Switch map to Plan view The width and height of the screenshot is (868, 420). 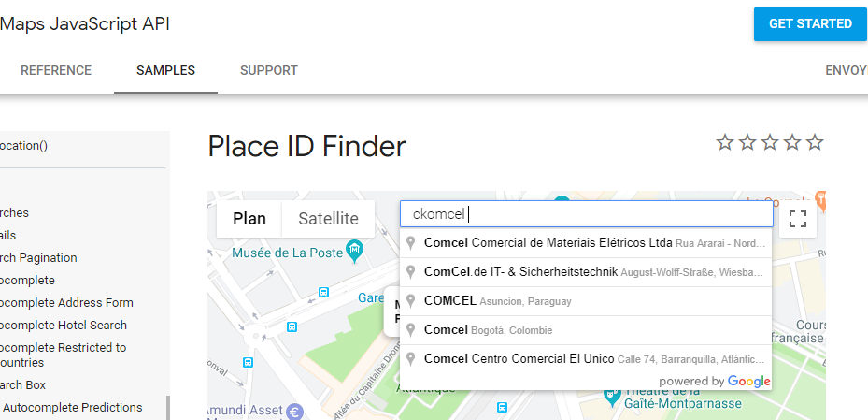(x=249, y=219)
